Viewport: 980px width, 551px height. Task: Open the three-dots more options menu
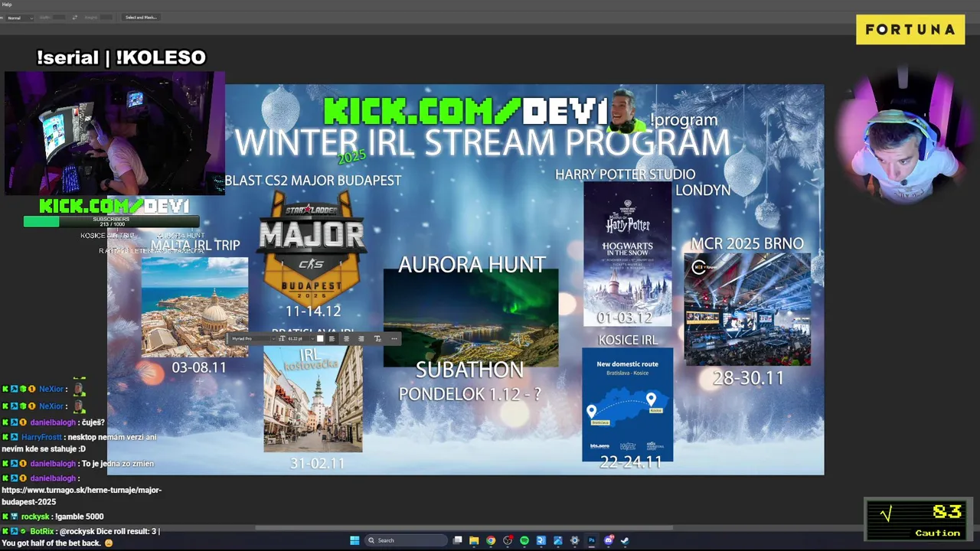pyautogui.click(x=394, y=338)
